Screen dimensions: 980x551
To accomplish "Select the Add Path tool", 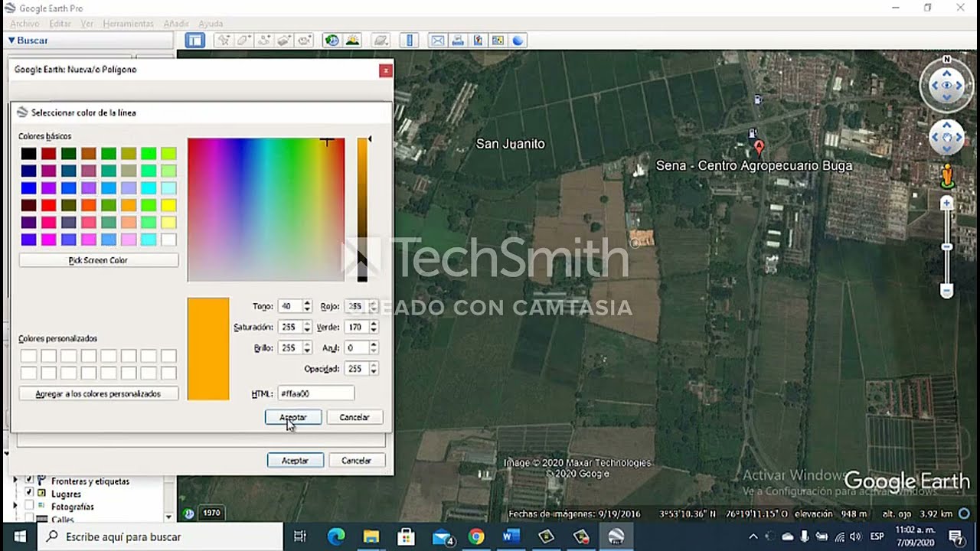I will [x=265, y=41].
